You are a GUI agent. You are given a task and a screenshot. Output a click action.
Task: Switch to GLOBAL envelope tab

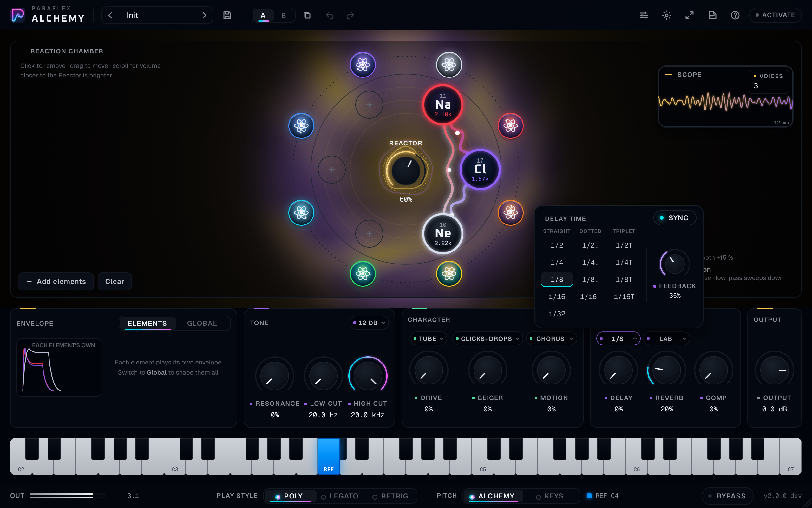pos(202,323)
